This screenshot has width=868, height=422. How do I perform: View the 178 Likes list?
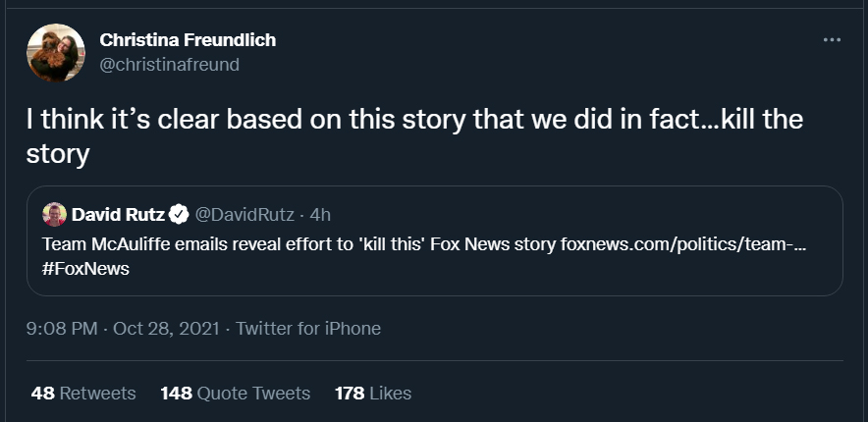pyautogui.click(x=373, y=394)
